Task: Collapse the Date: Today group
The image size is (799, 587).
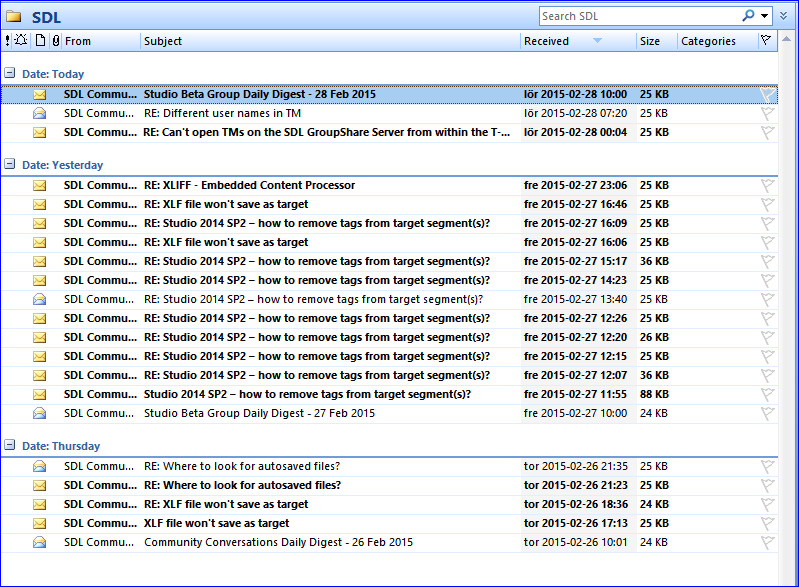Action: [x=9, y=74]
